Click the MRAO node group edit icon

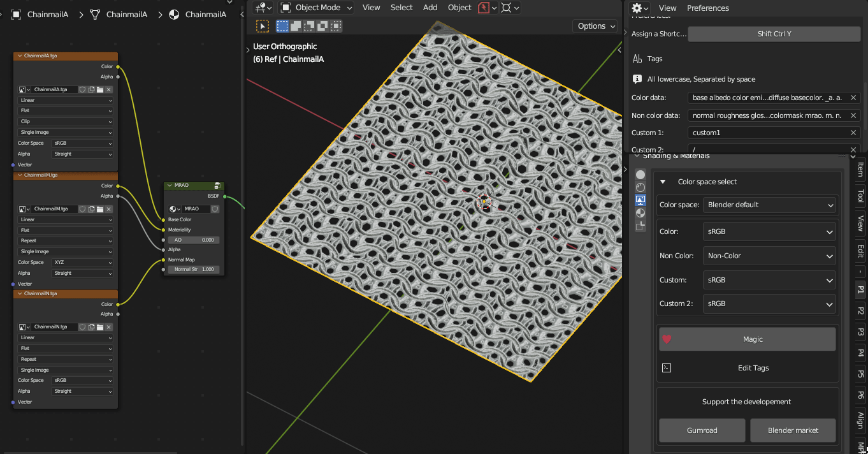click(x=217, y=186)
